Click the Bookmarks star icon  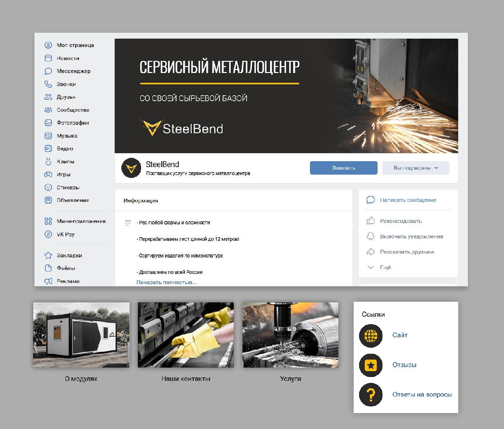pos(48,255)
